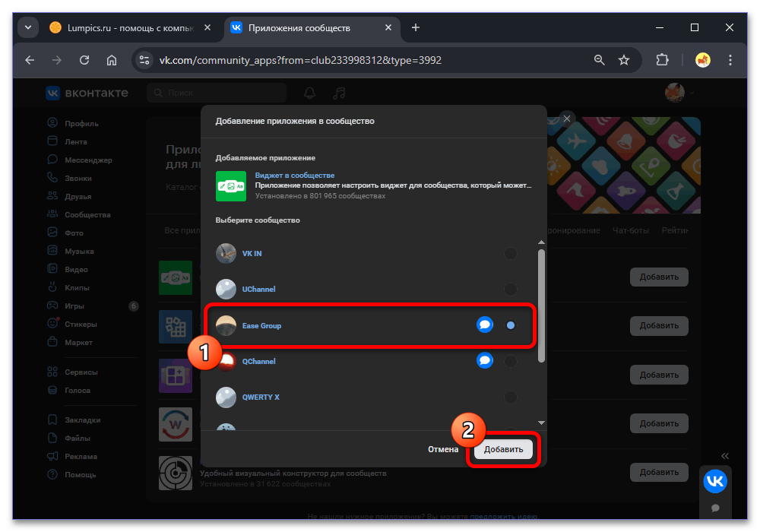Reload the current page
Image resolution: width=760 pixels, height=532 pixels.
[x=84, y=60]
